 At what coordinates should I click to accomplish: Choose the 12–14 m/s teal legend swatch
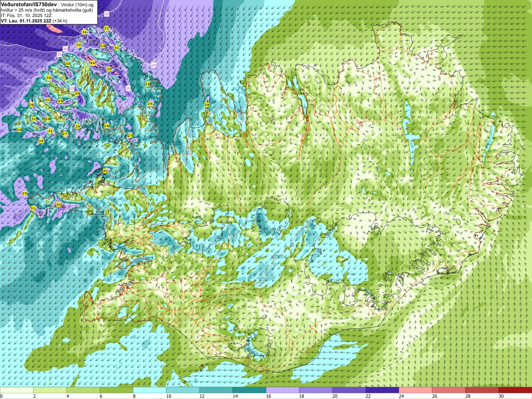pyautogui.click(x=216, y=390)
